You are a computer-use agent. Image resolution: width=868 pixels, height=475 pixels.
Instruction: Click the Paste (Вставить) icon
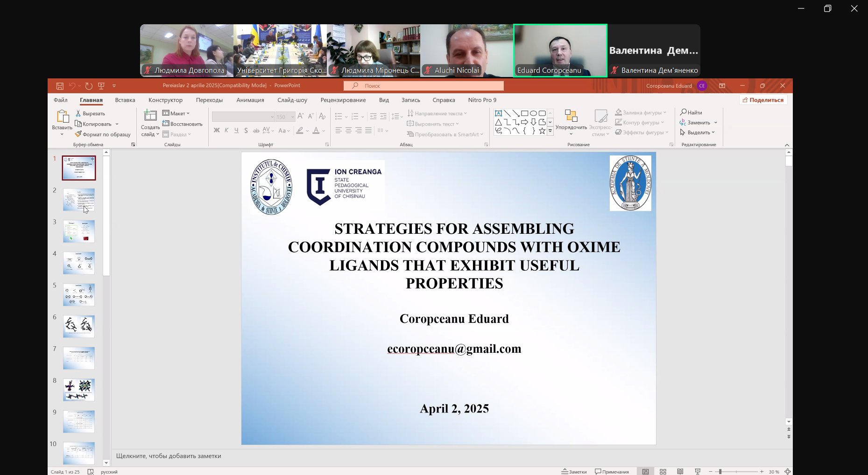(x=62, y=117)
